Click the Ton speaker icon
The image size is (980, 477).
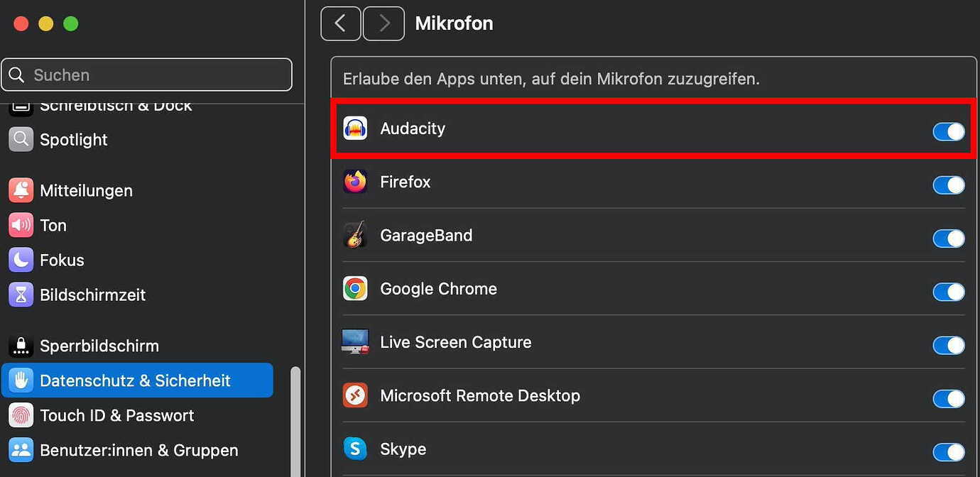tap(21, 225)
